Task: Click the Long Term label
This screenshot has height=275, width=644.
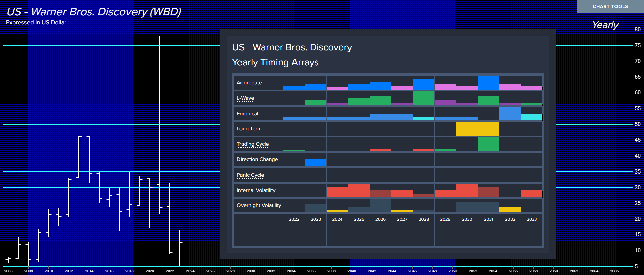Action: tap(249, 129)
